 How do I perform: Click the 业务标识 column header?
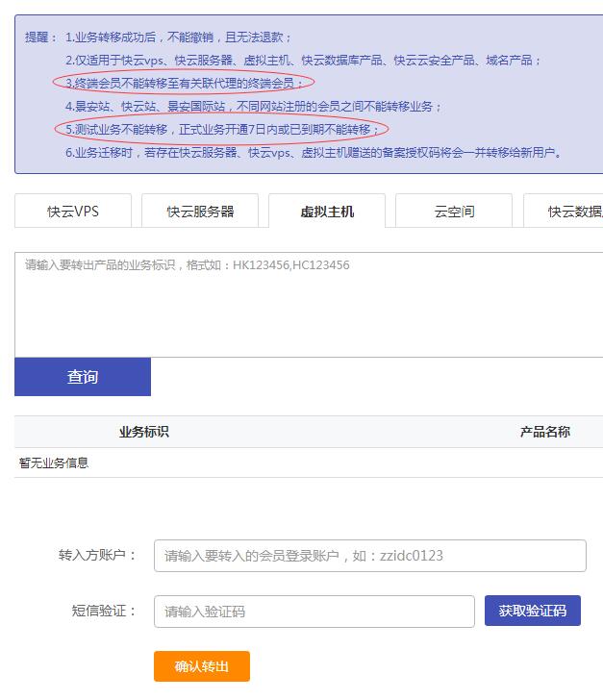click(143, 433)
